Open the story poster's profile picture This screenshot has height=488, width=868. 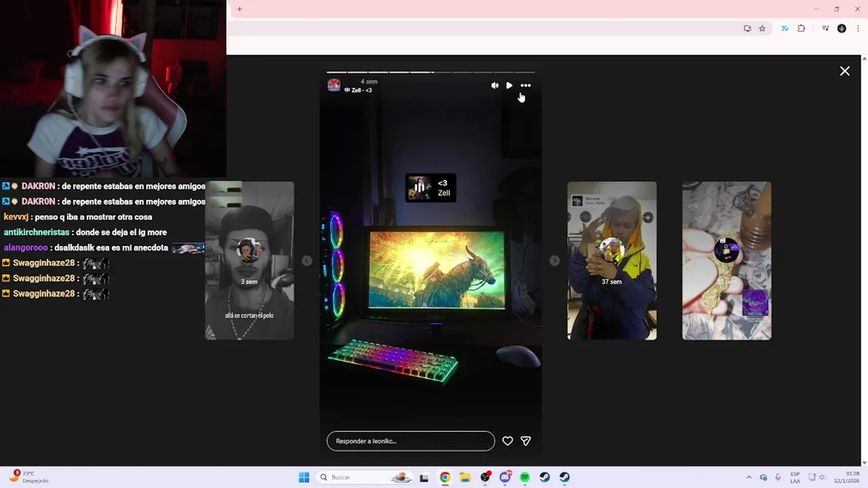click(x=334, y=85)
